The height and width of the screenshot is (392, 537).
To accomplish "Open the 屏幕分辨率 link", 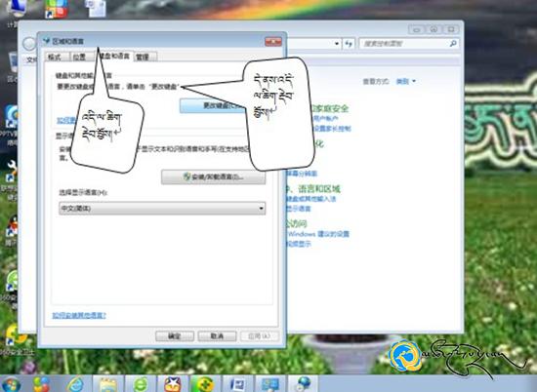I will (x=302, y=174).
